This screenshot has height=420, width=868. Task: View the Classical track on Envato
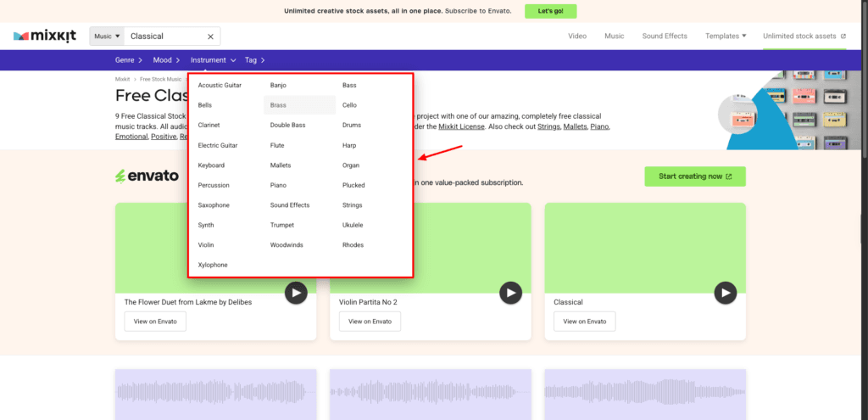pyautogui.click(x=585, y=322)
